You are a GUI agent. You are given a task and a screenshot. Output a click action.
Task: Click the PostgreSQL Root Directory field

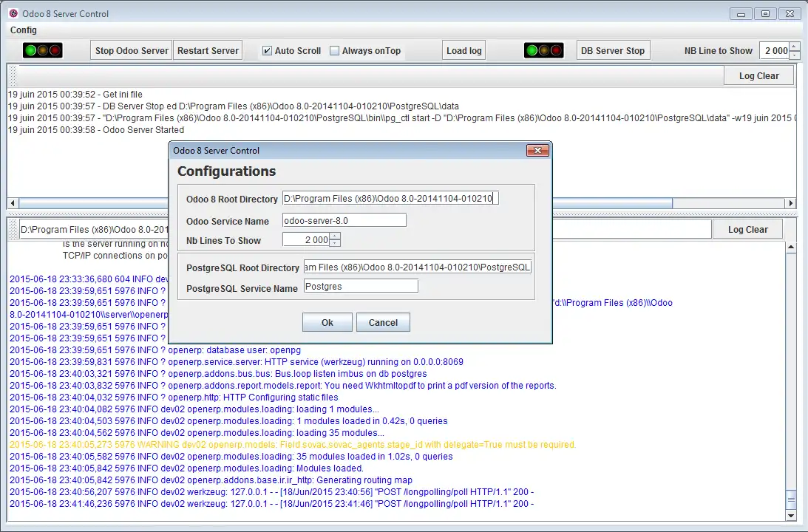418,267
